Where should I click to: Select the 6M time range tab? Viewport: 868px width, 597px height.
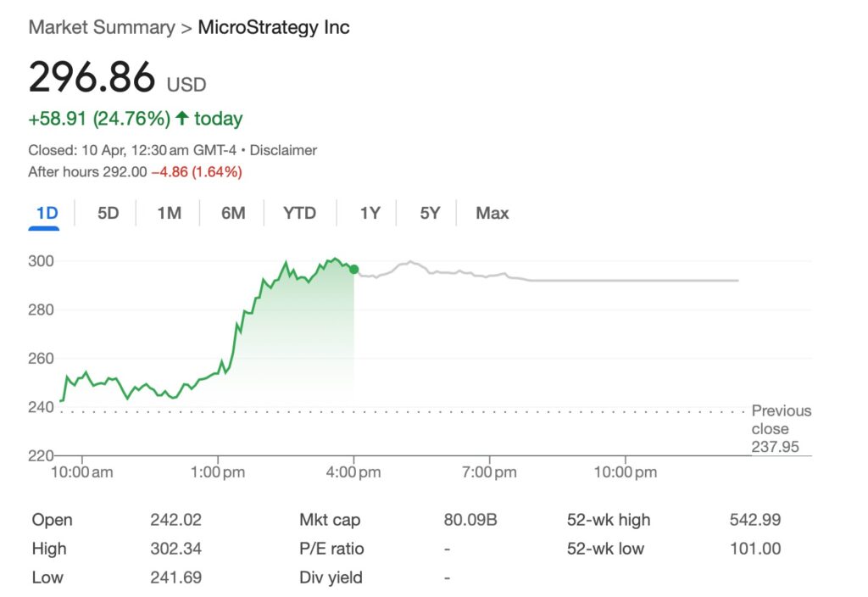click(232, 214)
